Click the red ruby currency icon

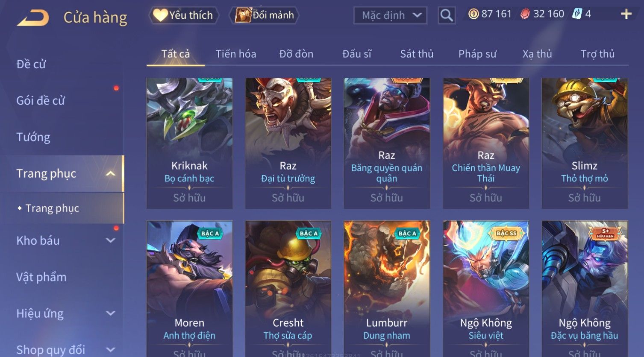[x=525, y=14]
